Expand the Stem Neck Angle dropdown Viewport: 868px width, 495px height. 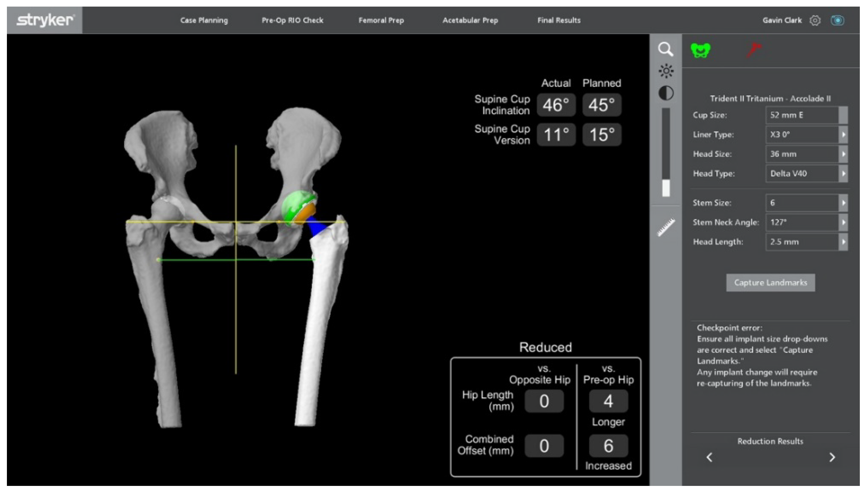tap(843, 222)
